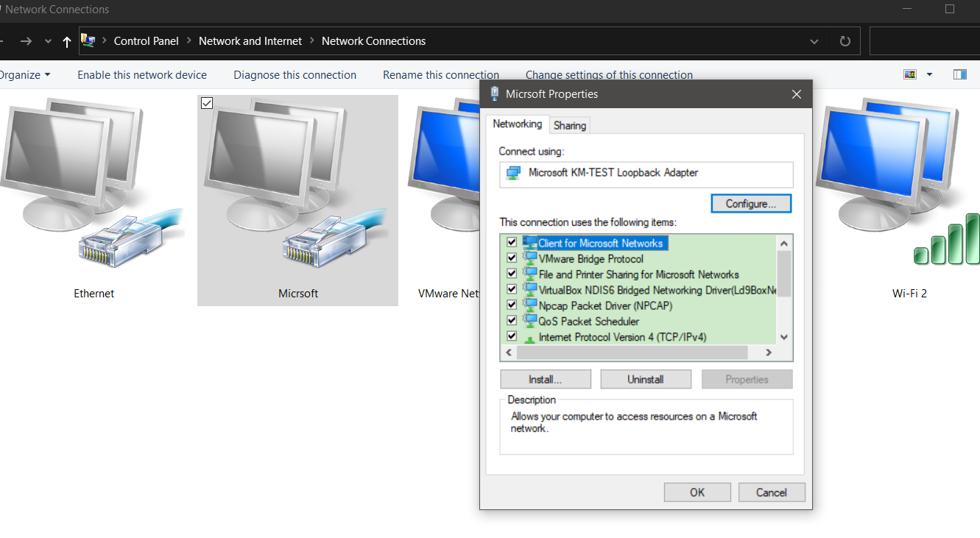Uncheck Npcap Packet Driver checkbox

click(512, 305)
